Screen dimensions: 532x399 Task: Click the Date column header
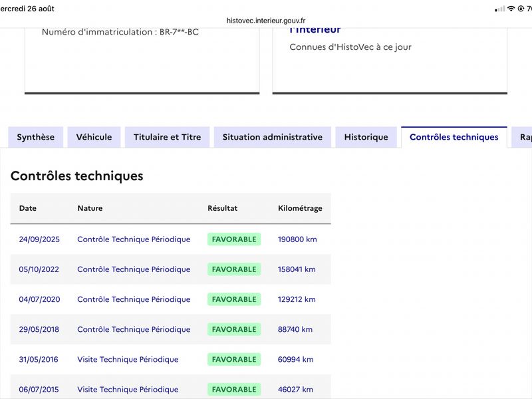pos(28,208)
